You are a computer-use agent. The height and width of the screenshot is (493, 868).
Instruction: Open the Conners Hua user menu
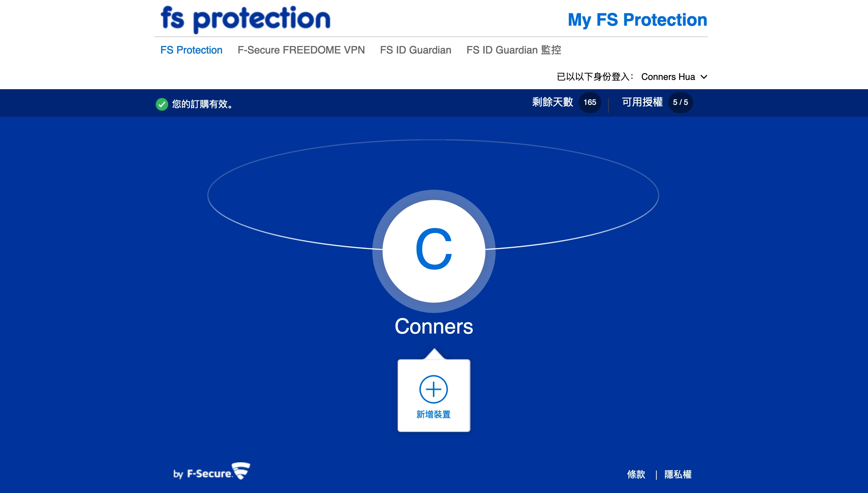pos(668,77)
